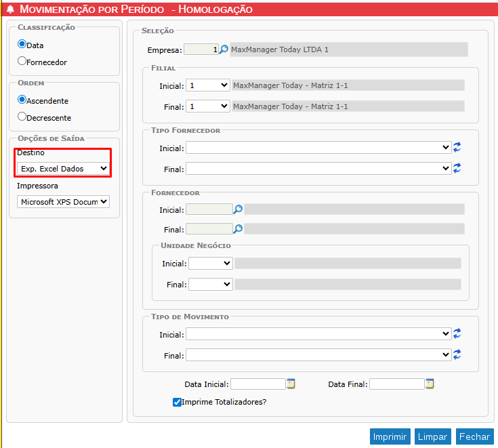The height and width of the screenshot is (448, 498).
Task: Select the Data classification radio button
Action: [22, 44]
